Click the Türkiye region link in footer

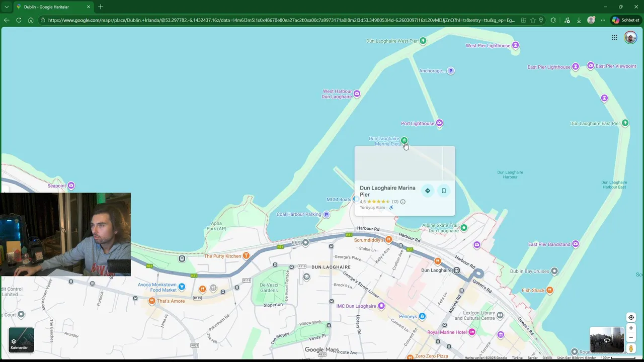pyautogui.click(x=517, y=358)
